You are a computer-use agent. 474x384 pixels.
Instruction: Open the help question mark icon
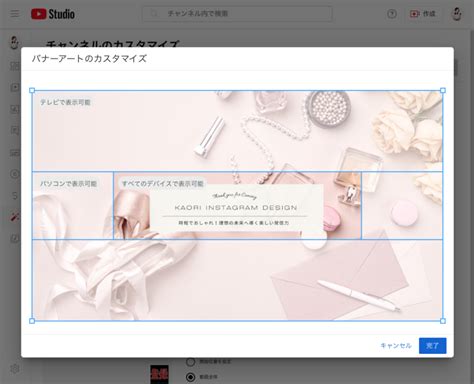392,14
